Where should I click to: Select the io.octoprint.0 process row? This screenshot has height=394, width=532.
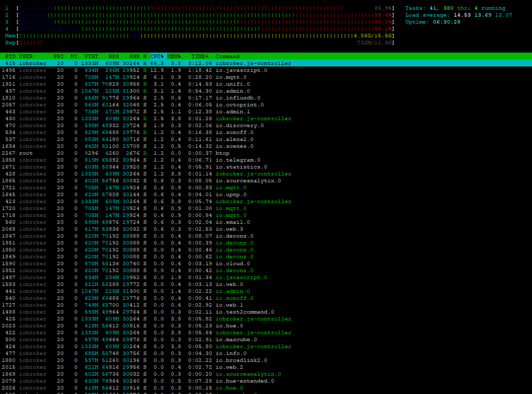click(266, 105)
